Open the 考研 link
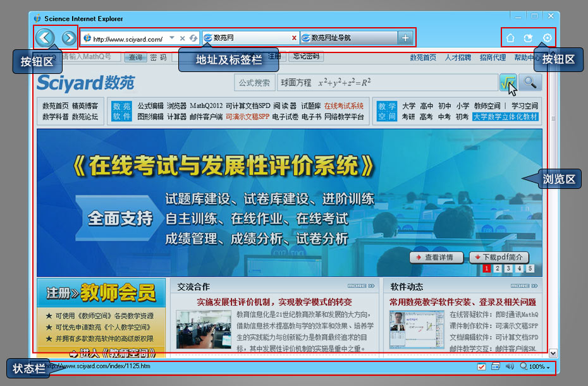Image resolution: width=588 pixels, height=386 pixels. [x=408, y=117]
